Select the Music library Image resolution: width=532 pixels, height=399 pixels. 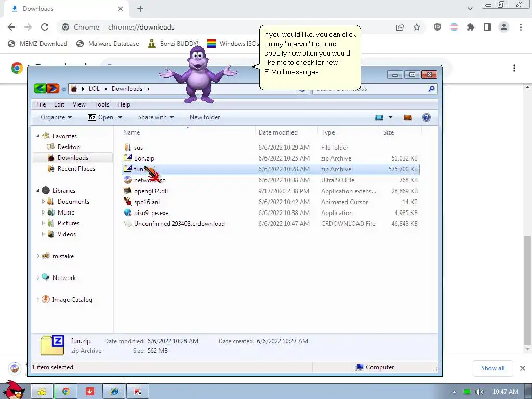coord(66,212)
